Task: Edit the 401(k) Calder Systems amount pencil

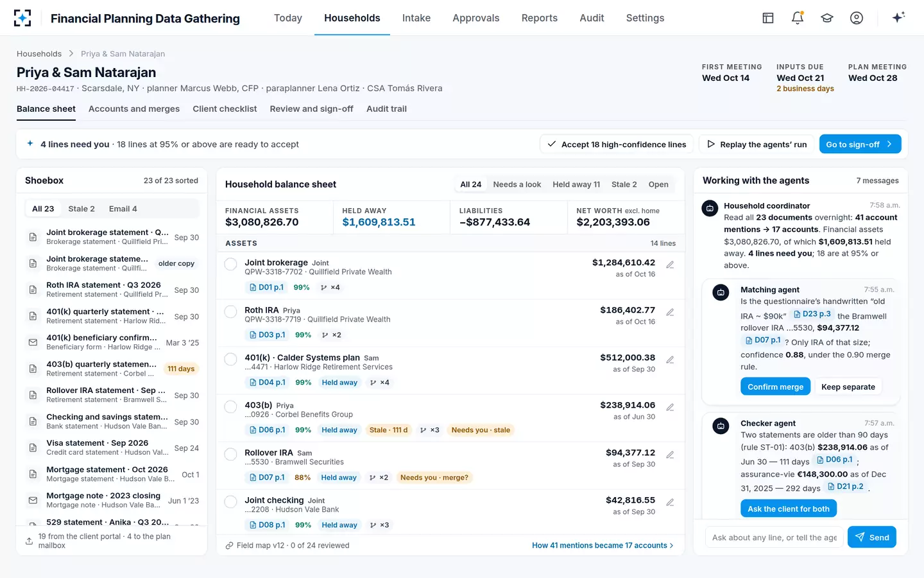Action: (670, 360)
